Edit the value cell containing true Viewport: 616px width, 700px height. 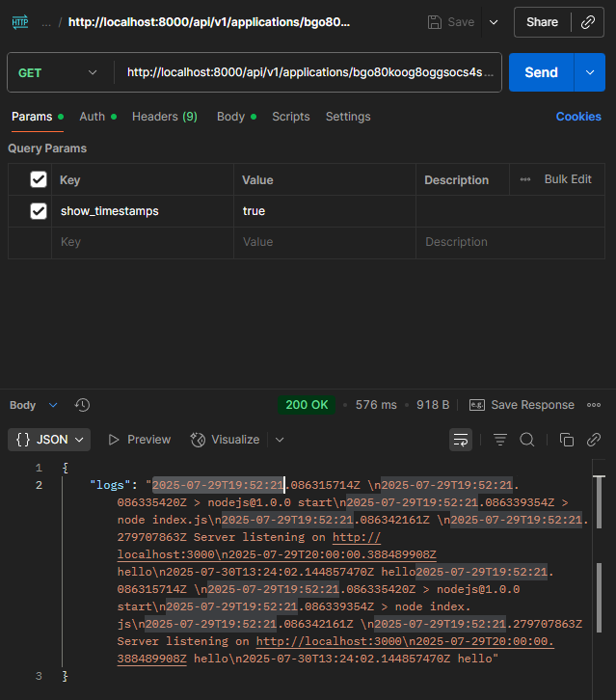(325, 211)
